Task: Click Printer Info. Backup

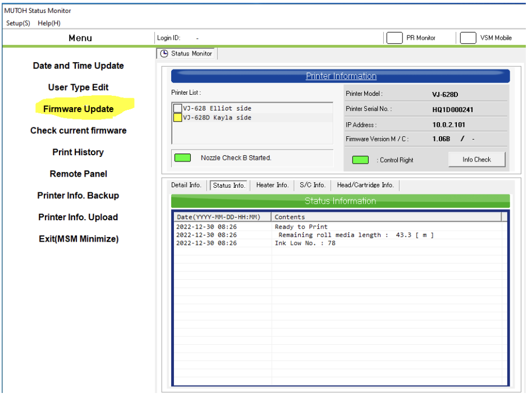Action: tap(79, 196)
